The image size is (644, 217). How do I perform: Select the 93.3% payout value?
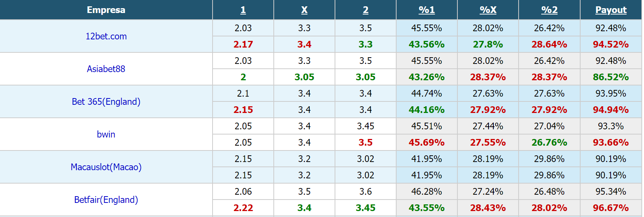click(611, 126)
